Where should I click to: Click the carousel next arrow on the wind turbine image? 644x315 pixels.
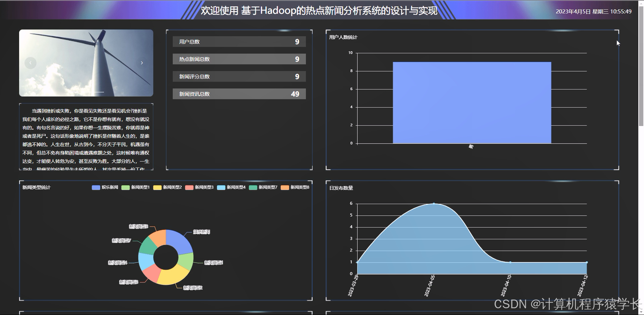(142, 62)
